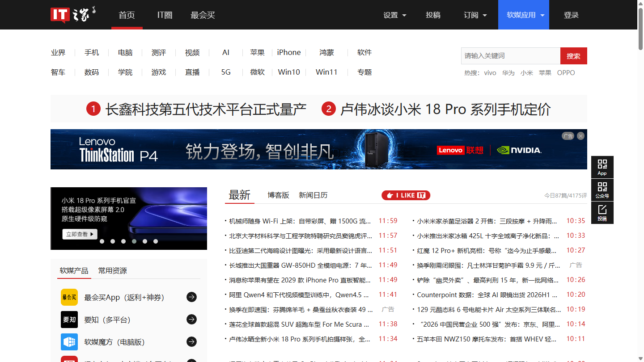Click the 软媒魔方 blue app icon
The height and width of the screenshot is (362, 644).
pyautogui.click(x=69, y=342)
